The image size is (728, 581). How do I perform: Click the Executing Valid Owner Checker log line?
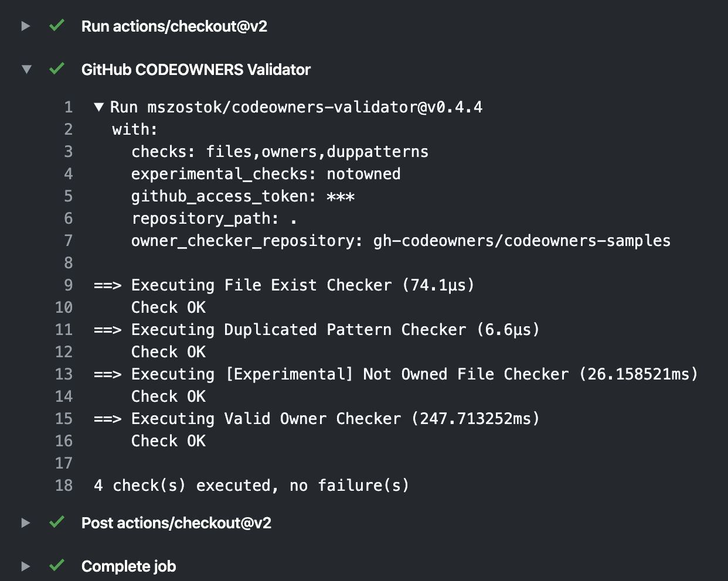click(317, 419)
